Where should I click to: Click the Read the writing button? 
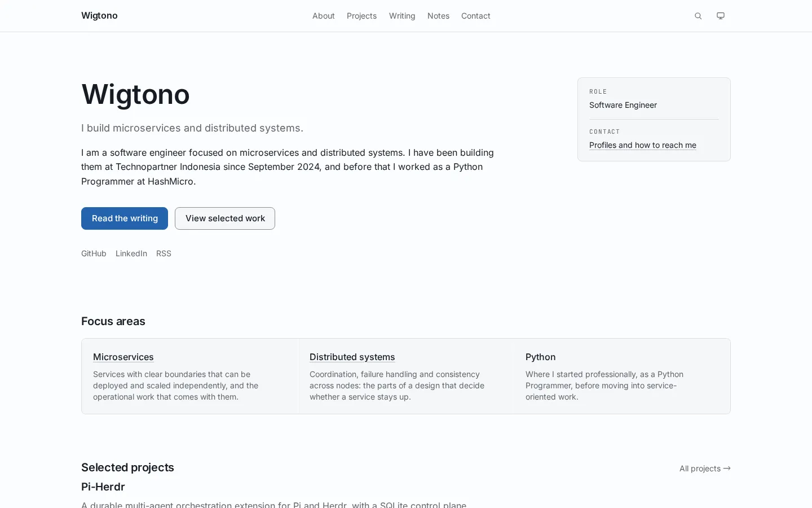[125, 218]
